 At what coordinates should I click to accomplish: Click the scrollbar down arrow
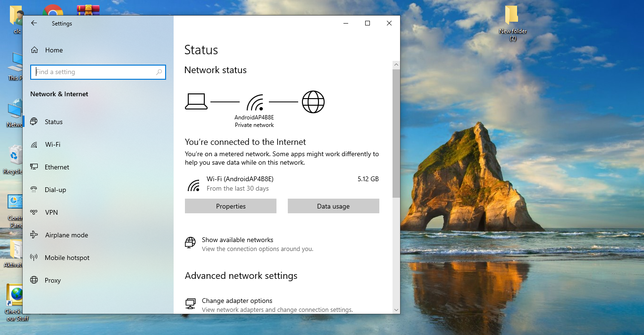click(x=396, y=310)
